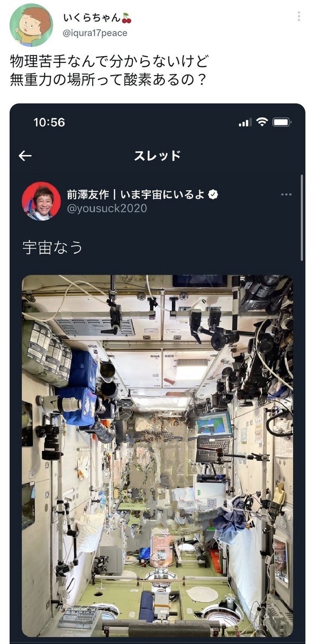315x644 pixels.
Task: Click the スレッド header title
Action: click(157, 156)
